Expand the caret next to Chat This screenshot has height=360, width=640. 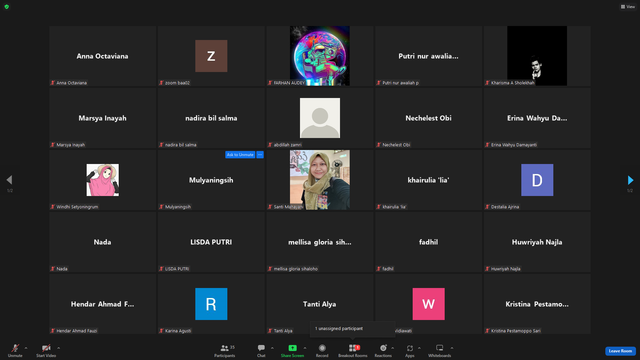272,348
